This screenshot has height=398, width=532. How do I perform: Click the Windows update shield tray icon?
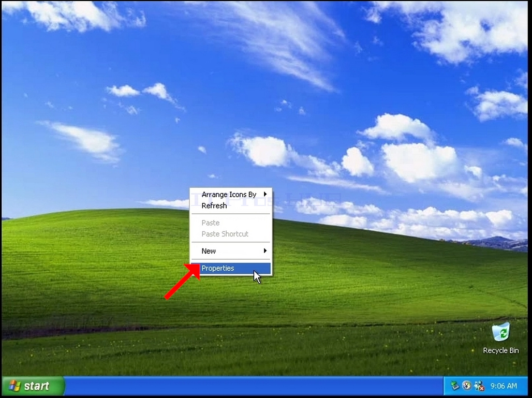click(467, 386)
